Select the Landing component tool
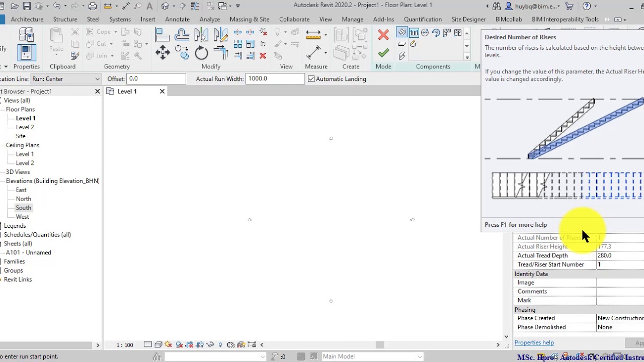The width and height of the screenshot is (644, 362). click(401, 44)
